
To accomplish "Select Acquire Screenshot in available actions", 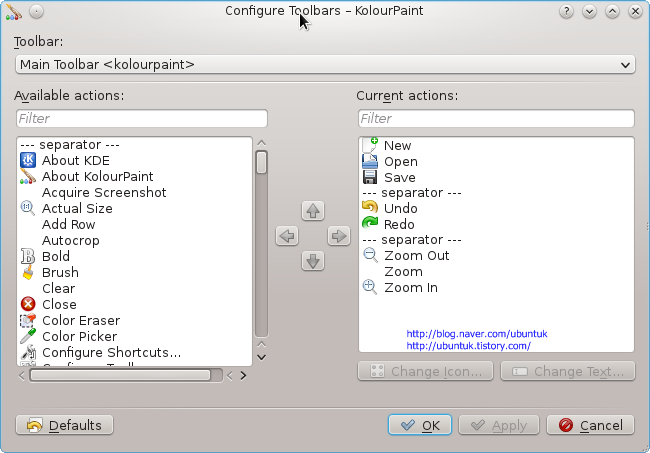I will click(x=134, y=192).
